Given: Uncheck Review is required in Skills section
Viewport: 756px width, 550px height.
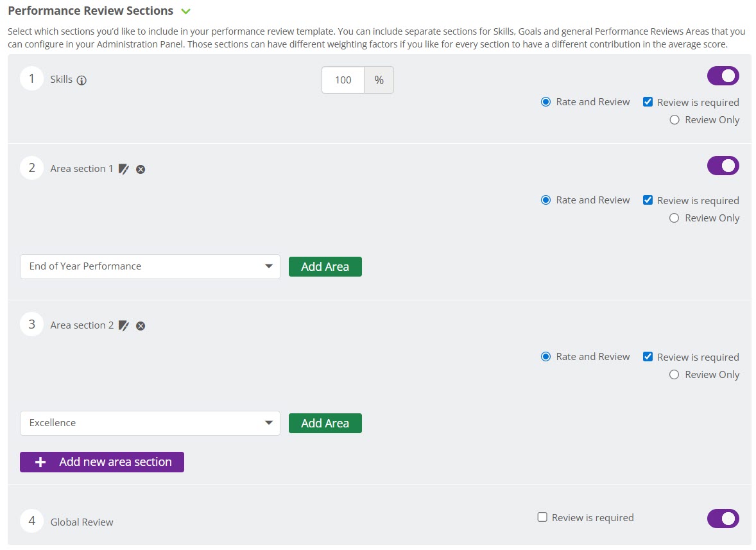Looking at the screenshot, I should (648, 102).
